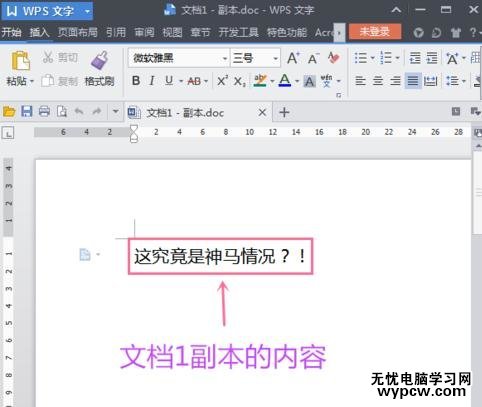
Task: Click the Print Preview icon
Action: pyautogui.click(x=62, y=111)
